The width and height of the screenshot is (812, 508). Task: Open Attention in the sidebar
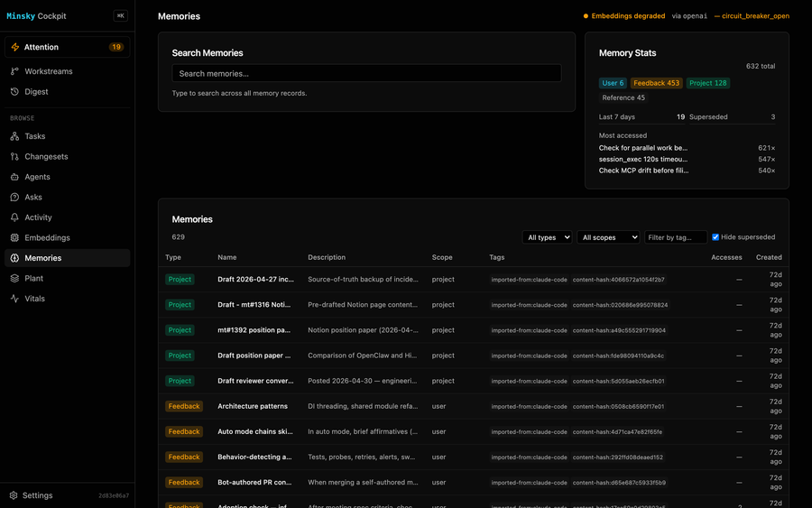(68, 47)
